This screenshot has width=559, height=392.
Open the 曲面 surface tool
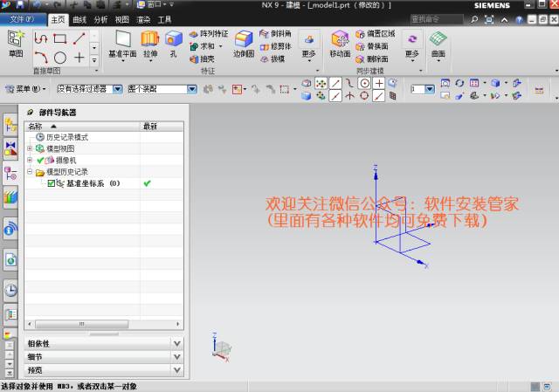tap(438, 43)
